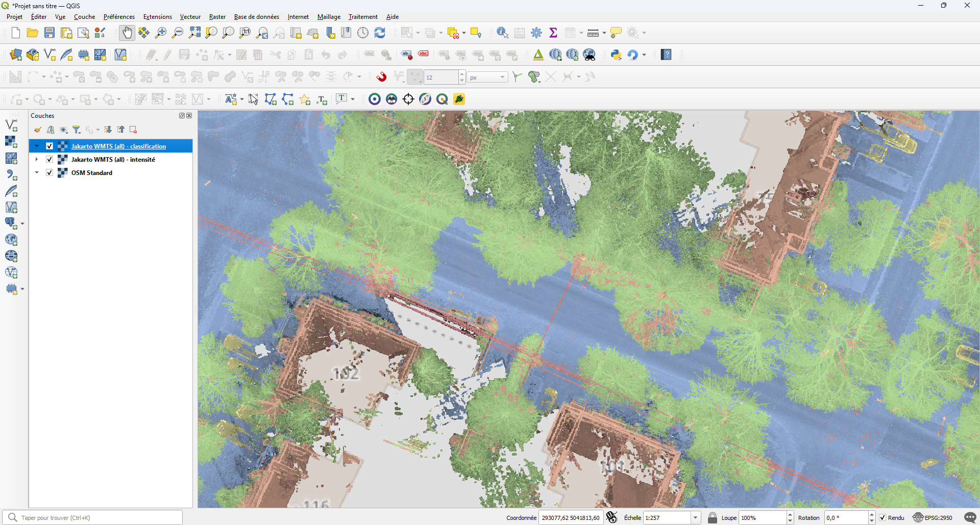Toggle the Rendu checkbox in status bar

tap(883, 518)
